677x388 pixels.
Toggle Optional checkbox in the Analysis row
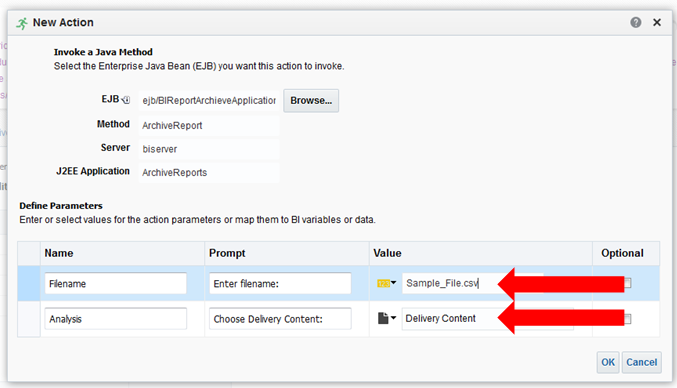coord(627,319)
